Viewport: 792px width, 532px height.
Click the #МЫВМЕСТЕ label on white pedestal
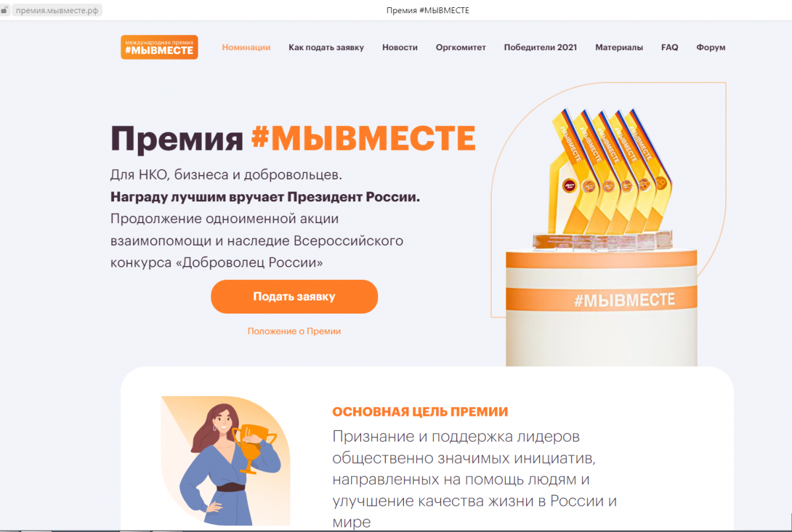point(624,300)
